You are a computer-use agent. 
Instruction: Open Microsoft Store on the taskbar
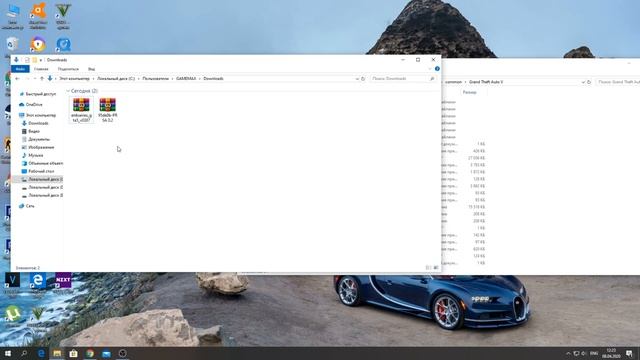click(x=73, y=353)
